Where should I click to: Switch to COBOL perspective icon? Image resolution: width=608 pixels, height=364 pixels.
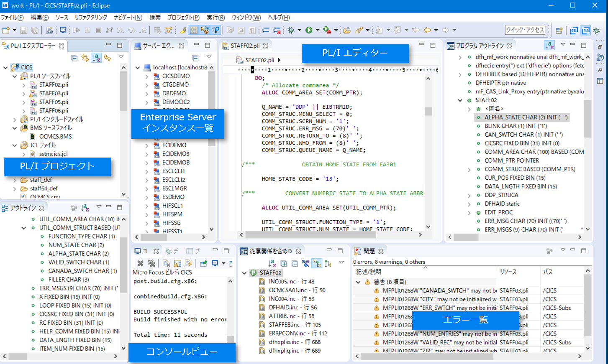click(x=574, y=31)
